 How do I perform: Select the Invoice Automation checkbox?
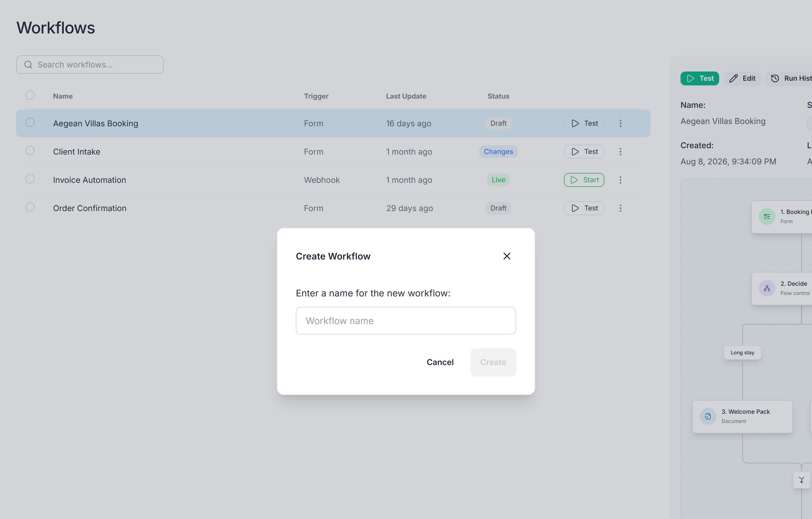[30, 179]
